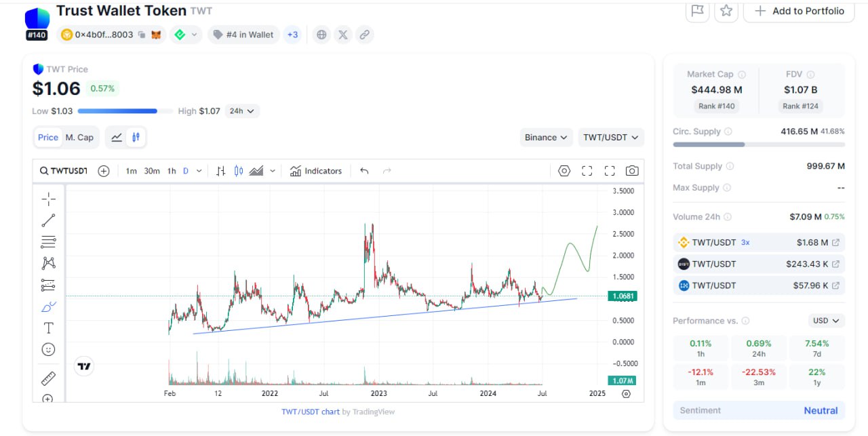Open the X social link icon
This screenshot has width=868, height=436.
click(343, 35)
